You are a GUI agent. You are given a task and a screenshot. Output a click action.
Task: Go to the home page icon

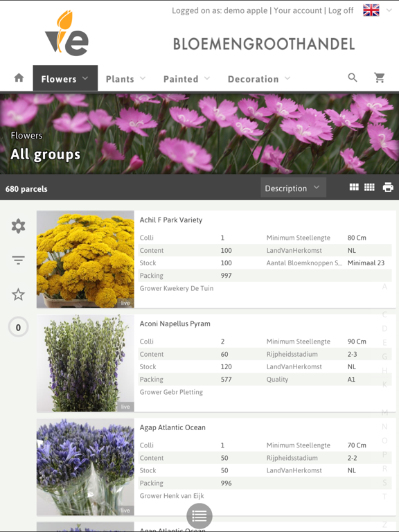[19, 78]
